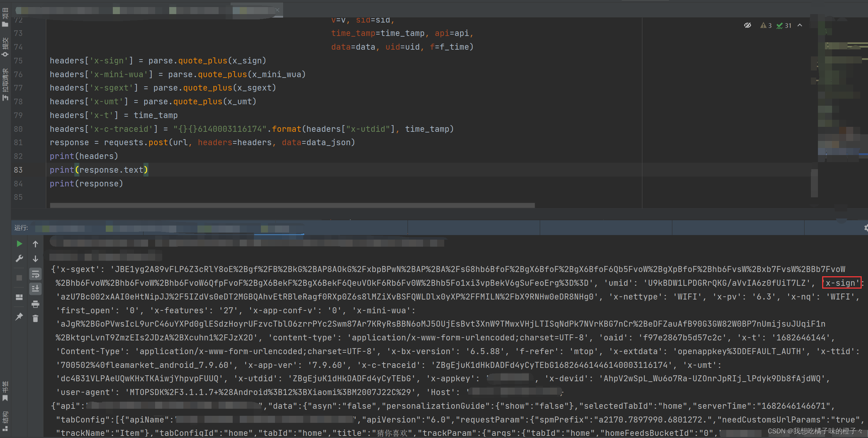Open the 书签 (Bookmarks) tool window
This screenshot has width=868, height=438.
(5, 391)
